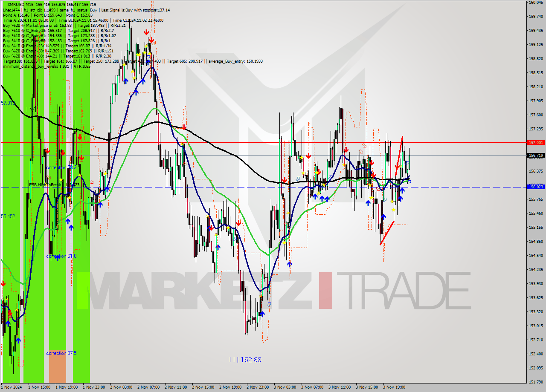
Task: Select the 'correction 61.8' label
Action: (62, 256)
